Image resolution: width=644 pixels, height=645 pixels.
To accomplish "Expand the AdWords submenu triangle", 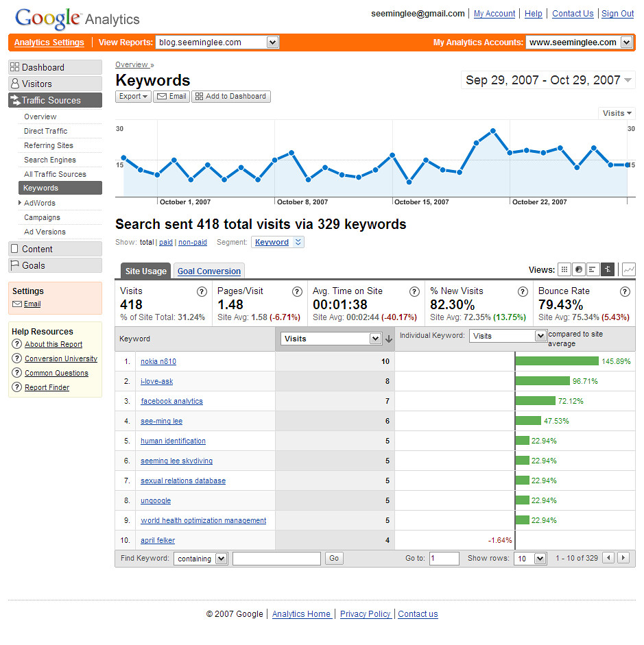I will coord(20,203).
